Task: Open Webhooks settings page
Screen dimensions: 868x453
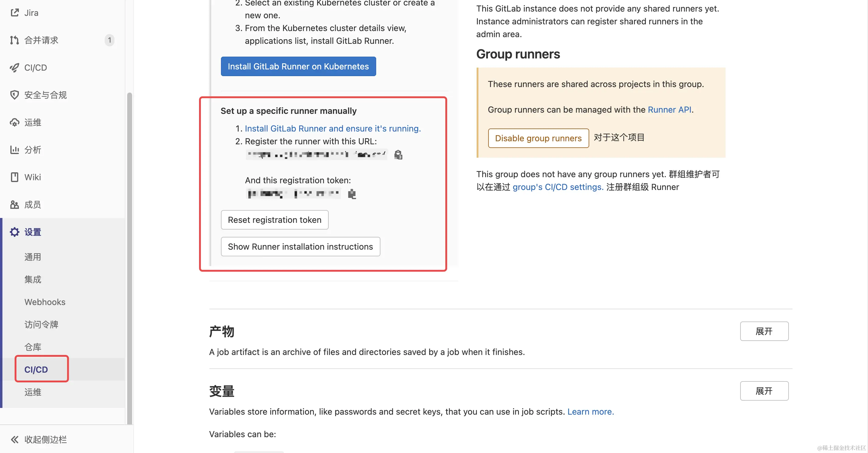Action: click(x=45, y=302)
